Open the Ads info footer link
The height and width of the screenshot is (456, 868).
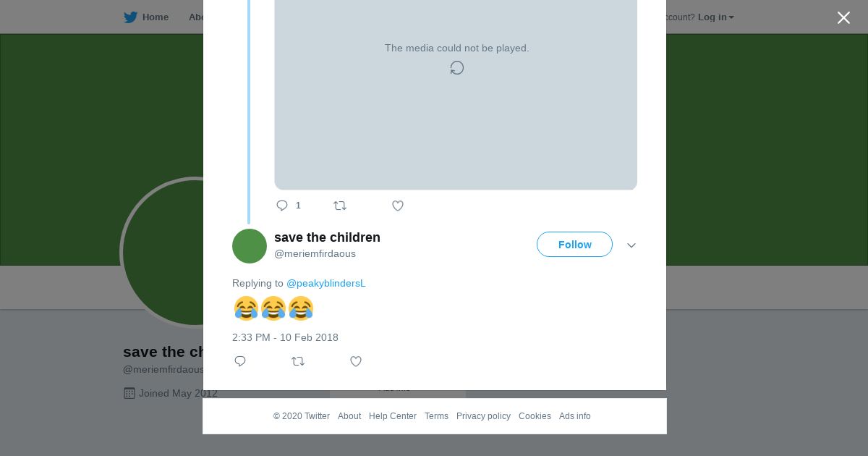(574, 416)
